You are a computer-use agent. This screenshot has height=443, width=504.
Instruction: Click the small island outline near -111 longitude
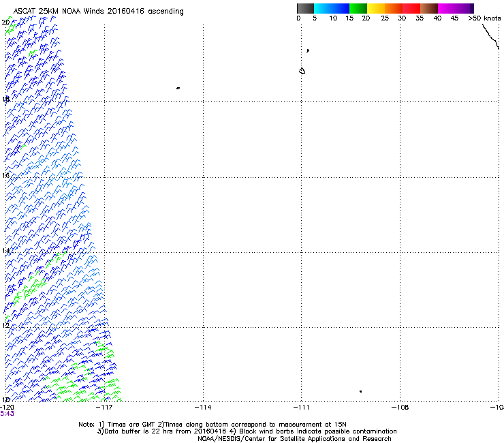point(302,71)
